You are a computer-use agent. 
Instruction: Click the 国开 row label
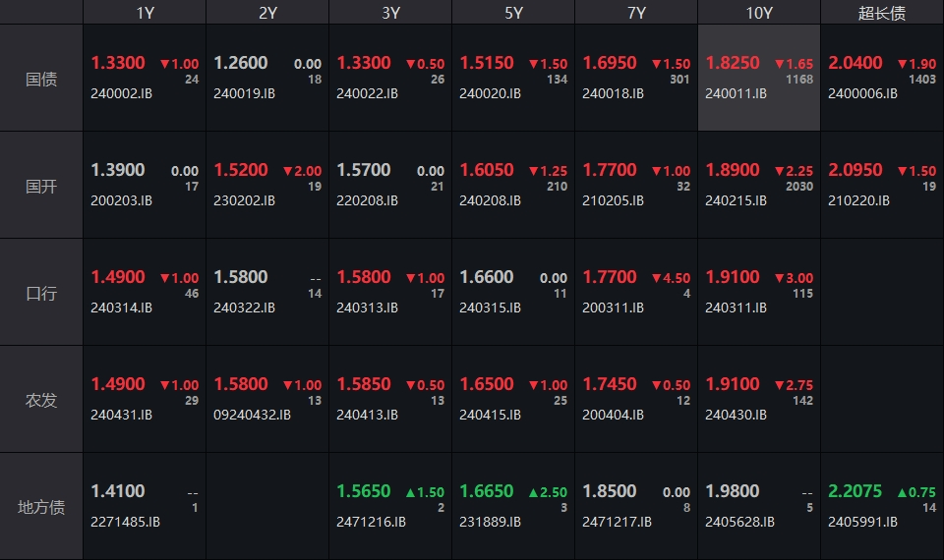(41, 186)
